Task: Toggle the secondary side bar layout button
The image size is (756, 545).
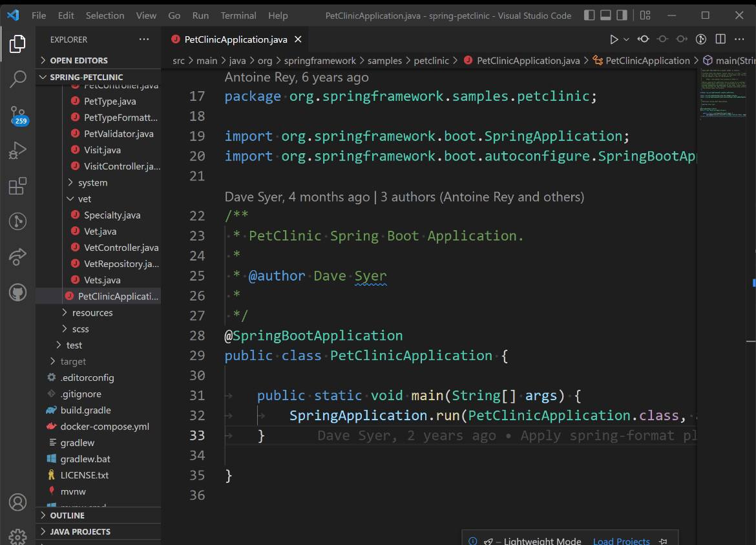Action: 622,15
